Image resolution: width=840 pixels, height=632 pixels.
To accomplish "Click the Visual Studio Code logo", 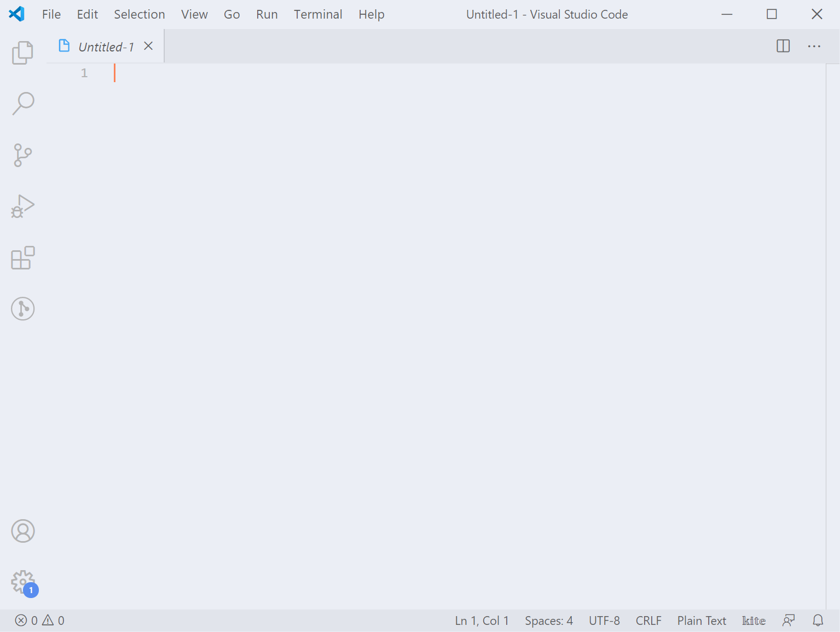I will 17,14.
